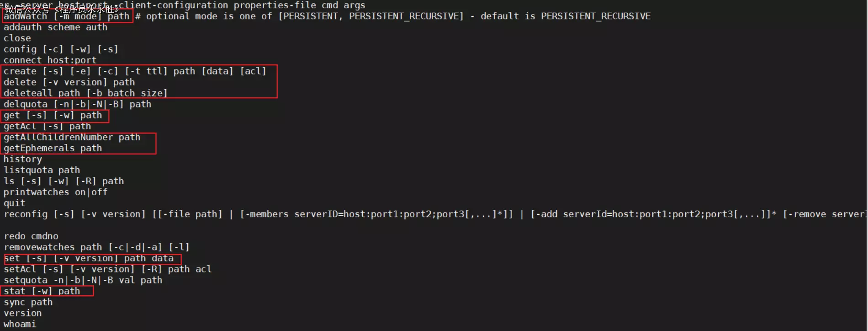Viewport: 868px width, 331px height.
Task: Click the stat [-w] path command
Action: click(x=42, y=291)
